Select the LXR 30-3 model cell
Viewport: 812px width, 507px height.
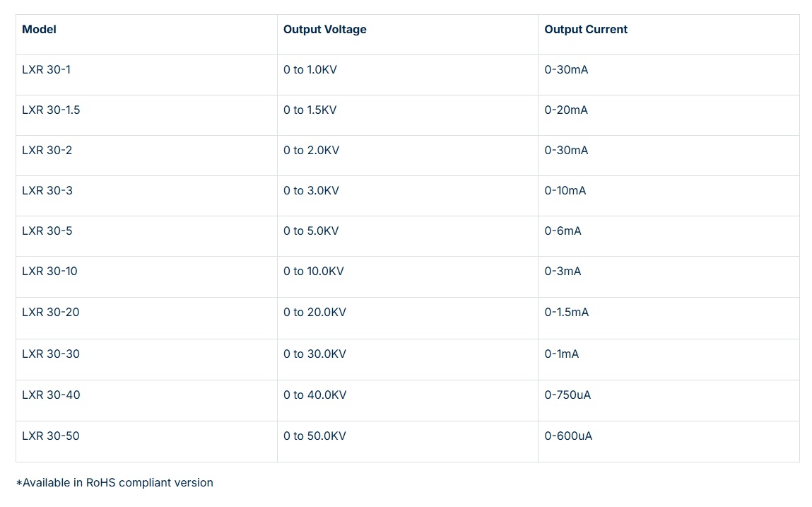point(47,191)
